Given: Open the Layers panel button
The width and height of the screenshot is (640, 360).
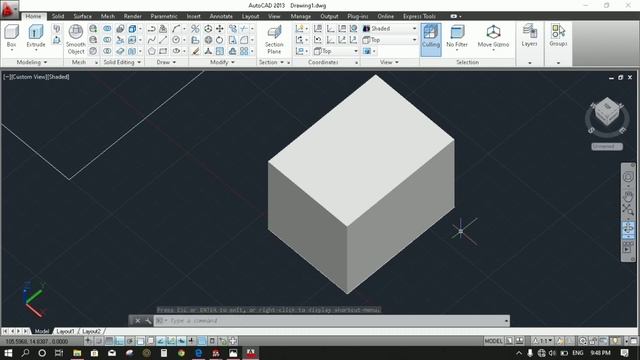Looking at the screenshot, I should [529, 35].
